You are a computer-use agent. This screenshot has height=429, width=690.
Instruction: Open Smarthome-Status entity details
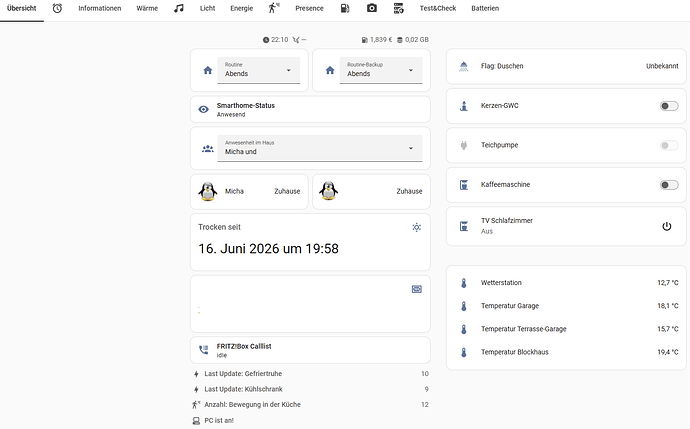[x=310, y=110]
